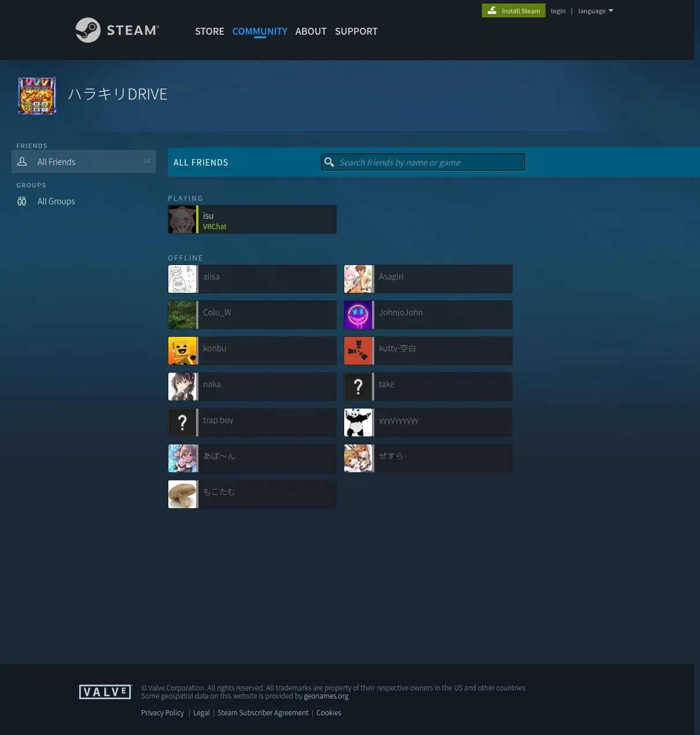This screenshot has height=735, width=700.
Task: Focus the search friends input field
Action: point(423,162)
